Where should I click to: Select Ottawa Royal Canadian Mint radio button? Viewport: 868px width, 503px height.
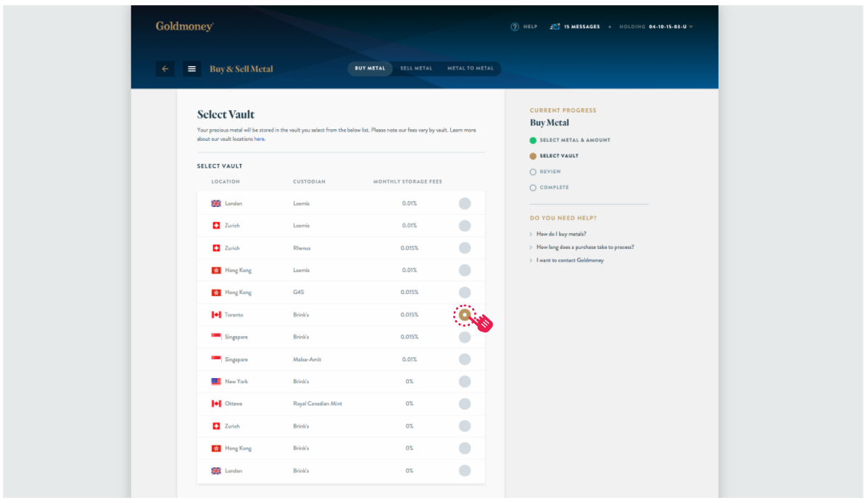(464, 404)
